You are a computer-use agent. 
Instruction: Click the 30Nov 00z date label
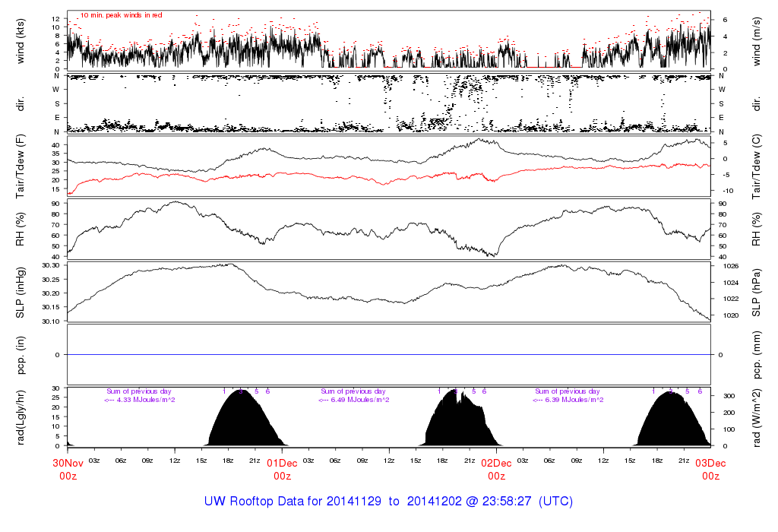pyautogui.click(x=67, y=469)
